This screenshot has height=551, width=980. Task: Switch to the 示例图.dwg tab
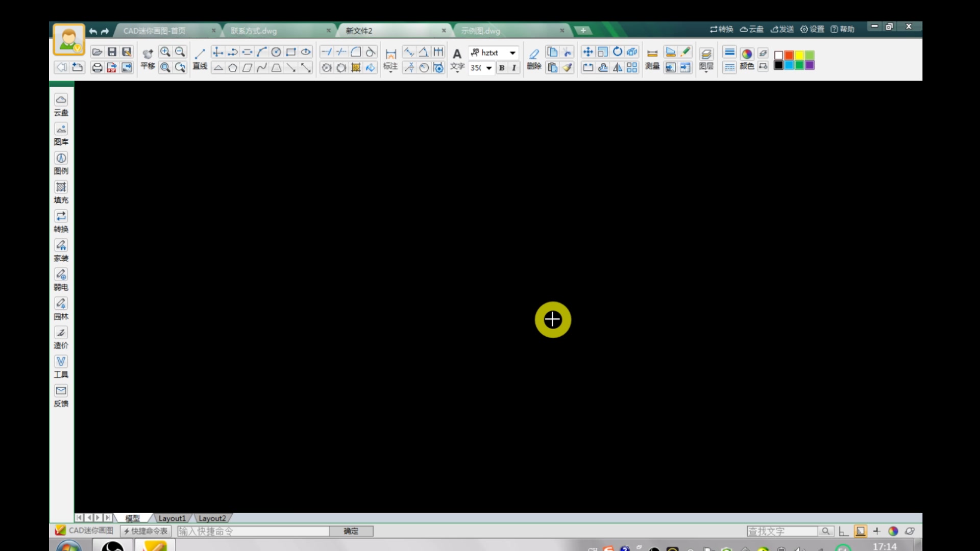[512, 31]
